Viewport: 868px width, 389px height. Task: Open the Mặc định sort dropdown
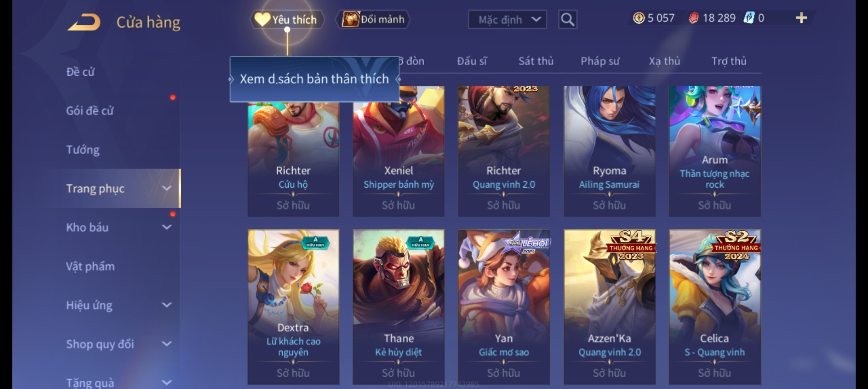coord(507,19)
